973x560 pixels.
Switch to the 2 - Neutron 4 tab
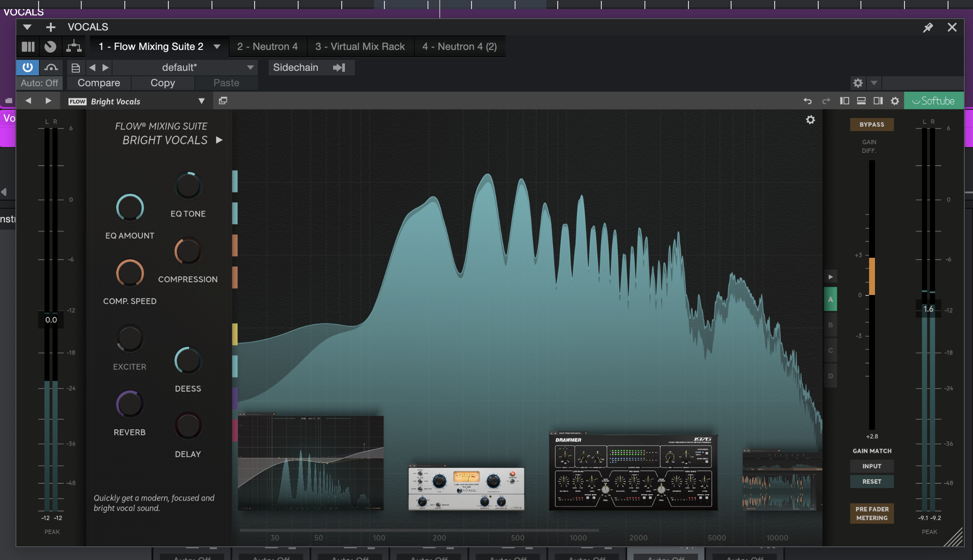pyautogui.click(x=267, y=46)
